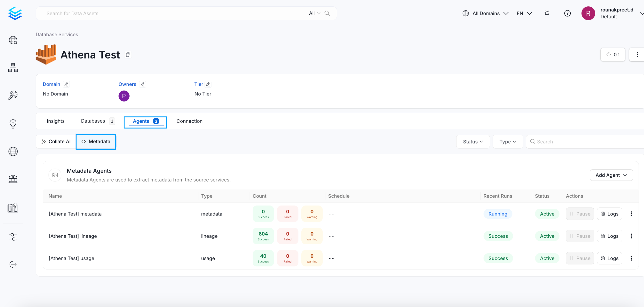644x307 pixels.
Task: Switch filter to Metadata agents
Action: 96,142
